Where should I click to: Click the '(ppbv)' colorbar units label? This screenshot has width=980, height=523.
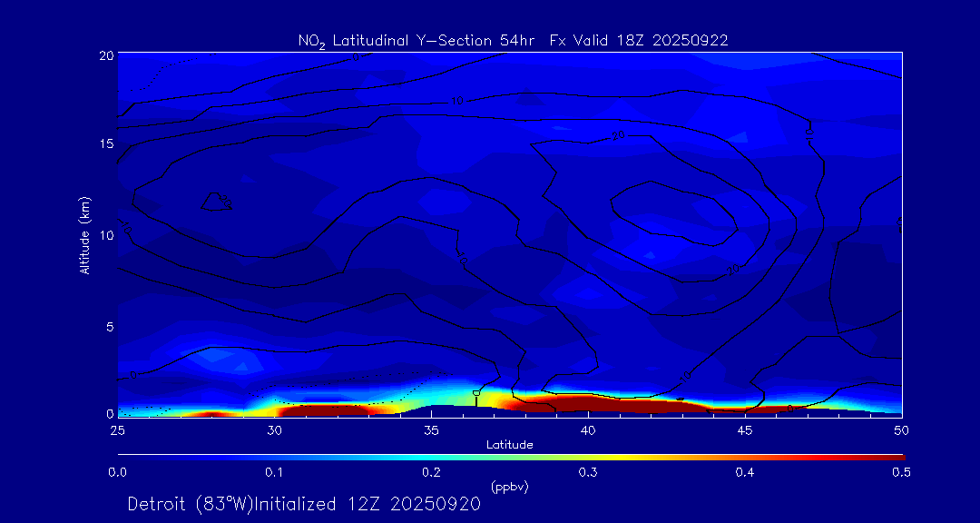pos(509,488)
